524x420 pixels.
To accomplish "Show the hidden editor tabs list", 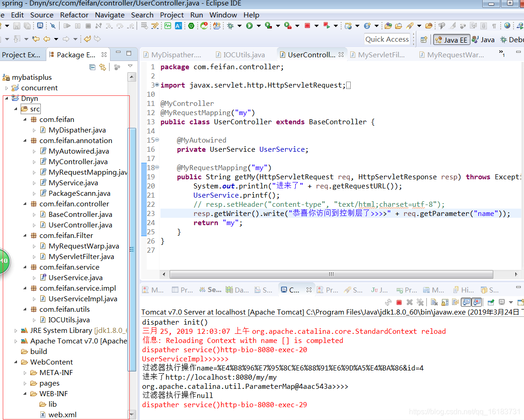I will [x=502, y=53].
